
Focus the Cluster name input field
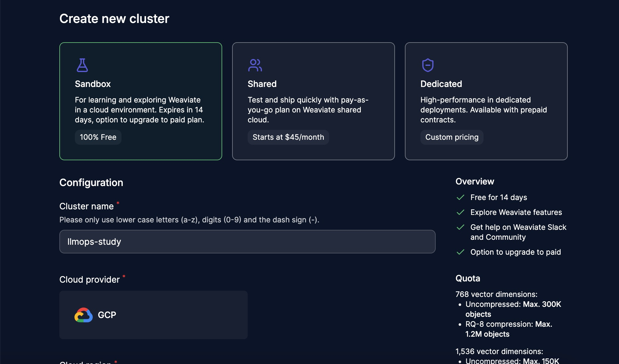pos(247,242)
